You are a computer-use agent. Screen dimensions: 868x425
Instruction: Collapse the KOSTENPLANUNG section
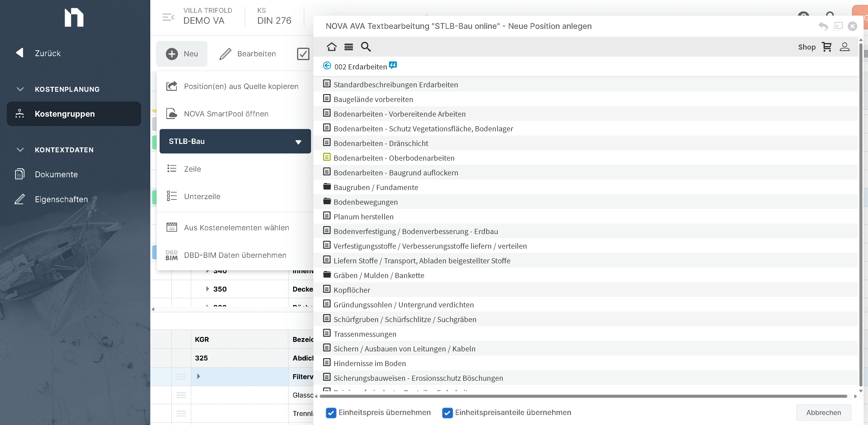coord(20,89)
